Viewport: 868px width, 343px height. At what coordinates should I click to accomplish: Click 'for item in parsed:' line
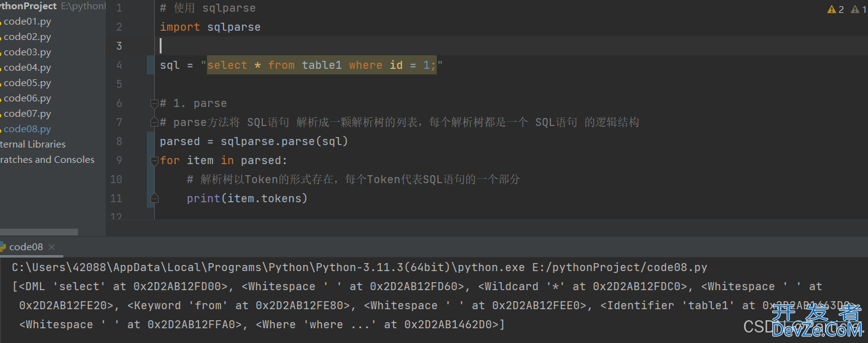tap(224, 160)
